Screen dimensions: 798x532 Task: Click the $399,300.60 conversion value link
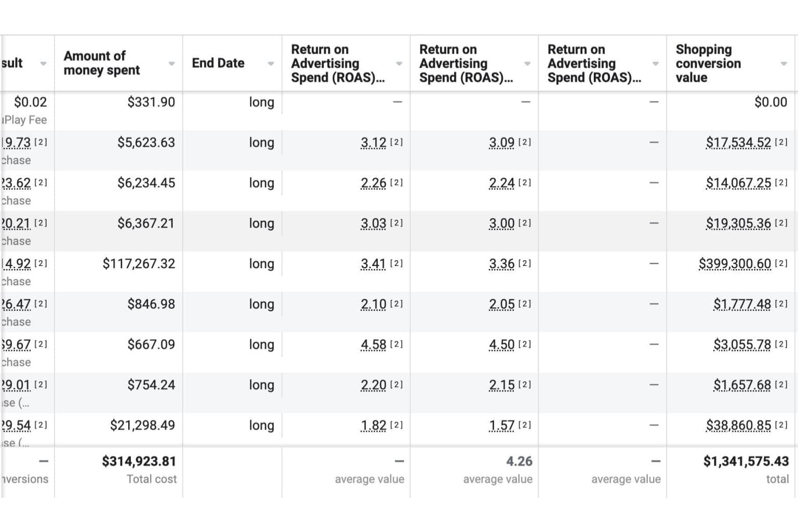[x=734, y=264]
